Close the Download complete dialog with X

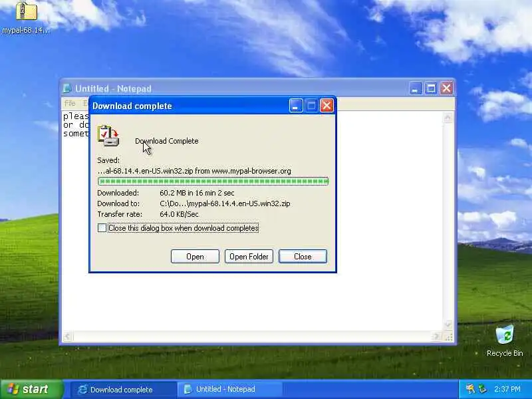pos(327,106)
